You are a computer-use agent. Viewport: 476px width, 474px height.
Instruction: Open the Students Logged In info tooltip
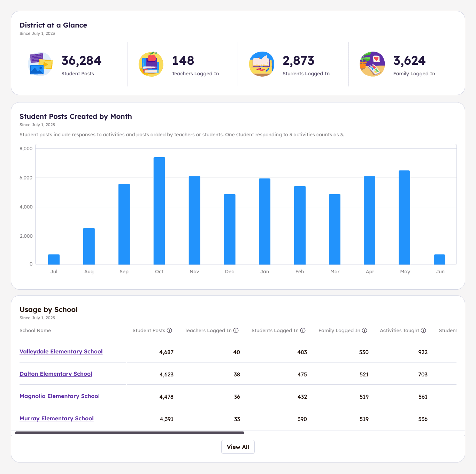click(x=303, y=330)
